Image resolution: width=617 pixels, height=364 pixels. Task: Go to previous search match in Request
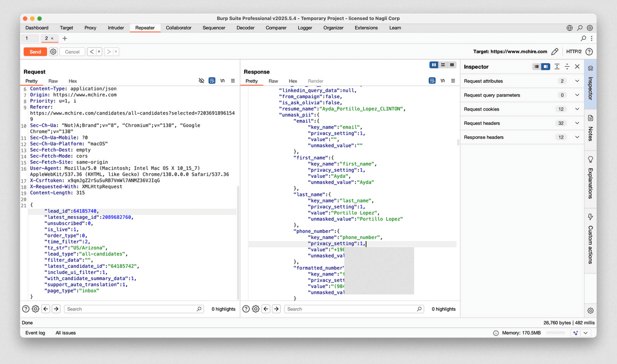point(46,309)
